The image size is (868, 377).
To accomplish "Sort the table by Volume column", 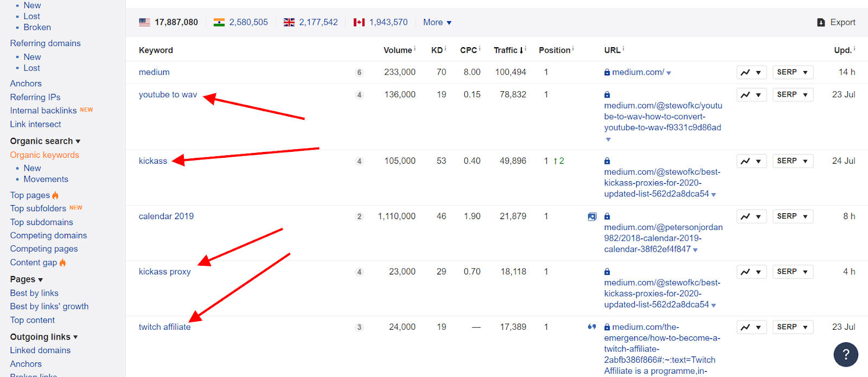I will (x=398, y=50).
